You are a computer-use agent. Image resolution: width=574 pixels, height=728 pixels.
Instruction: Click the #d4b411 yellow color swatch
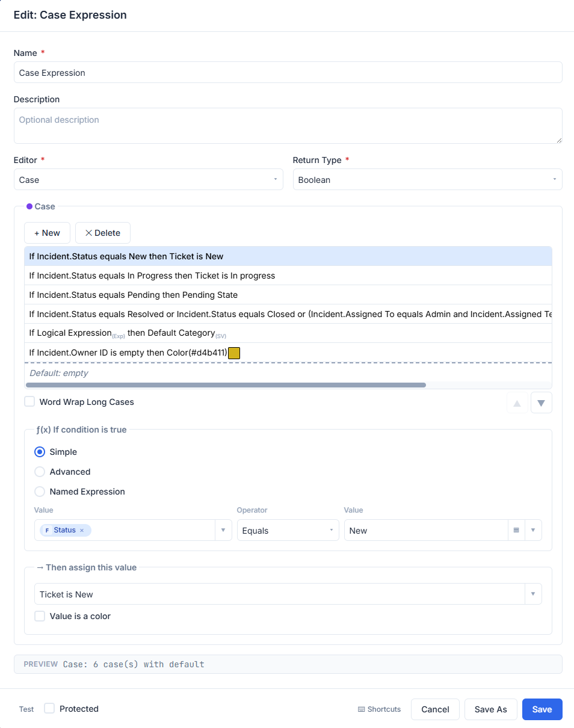(x=234, y=353)
